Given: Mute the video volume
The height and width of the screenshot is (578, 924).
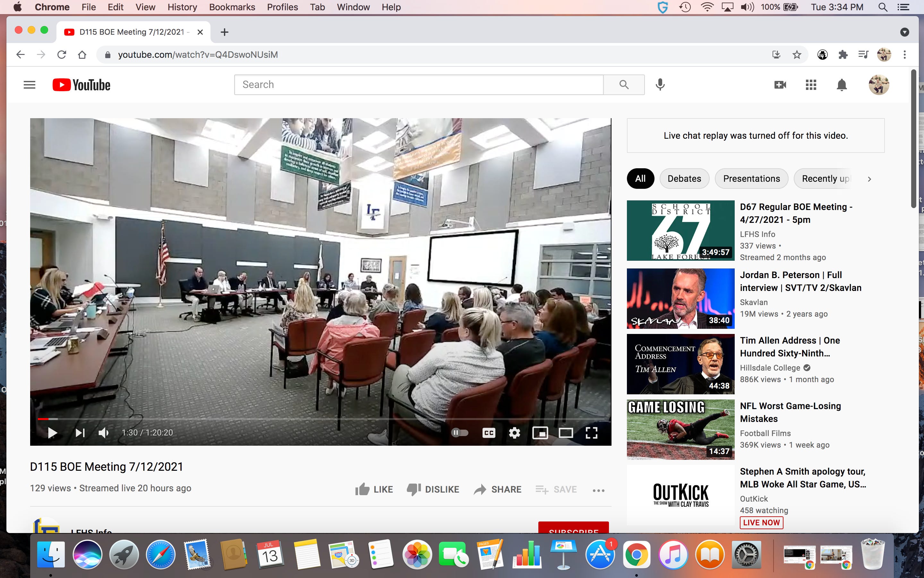Looking at the screenshot, I should pyautogui.click(x=104, y=433).
